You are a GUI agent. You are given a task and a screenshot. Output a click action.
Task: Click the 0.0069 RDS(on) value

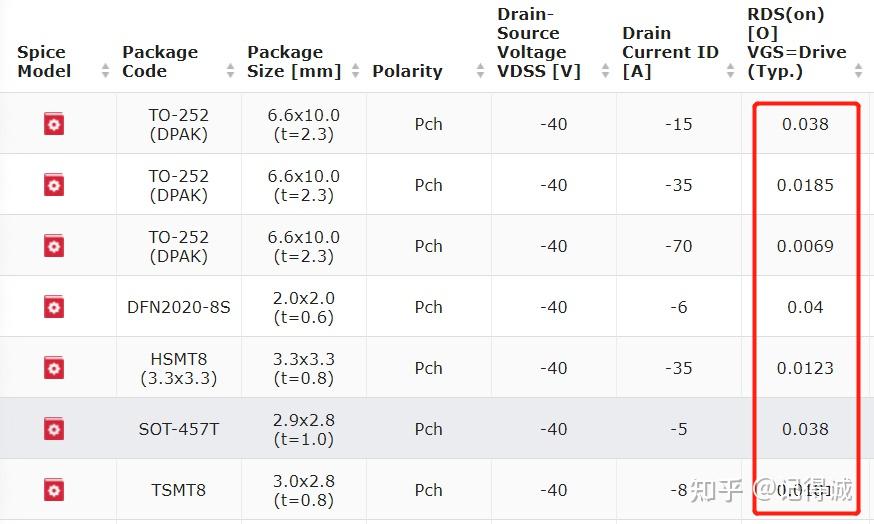(805, 246)
